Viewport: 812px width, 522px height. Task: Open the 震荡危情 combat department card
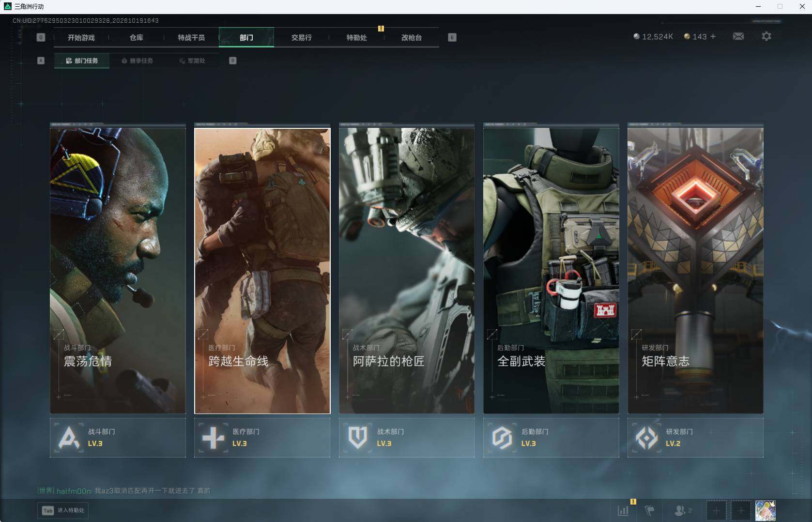[x=118, y=271]
